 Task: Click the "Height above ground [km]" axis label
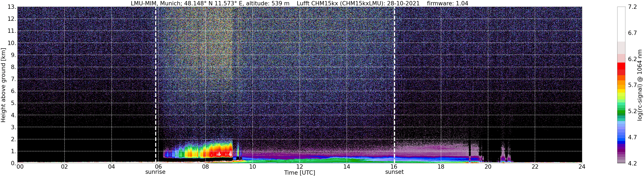click(3, 85)
